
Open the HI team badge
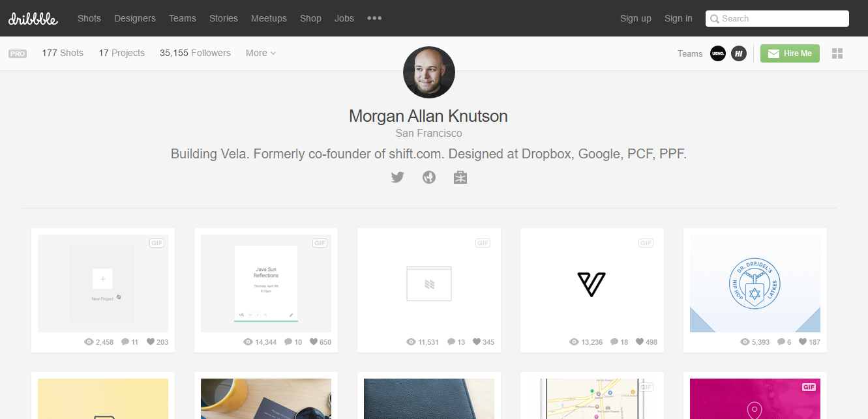pos(738,53)
